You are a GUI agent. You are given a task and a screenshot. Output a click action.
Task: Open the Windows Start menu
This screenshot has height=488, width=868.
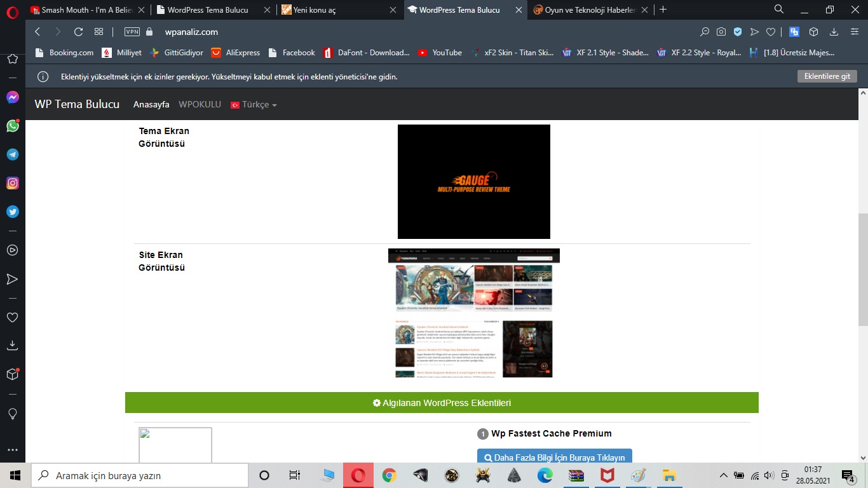coord(15,475)
